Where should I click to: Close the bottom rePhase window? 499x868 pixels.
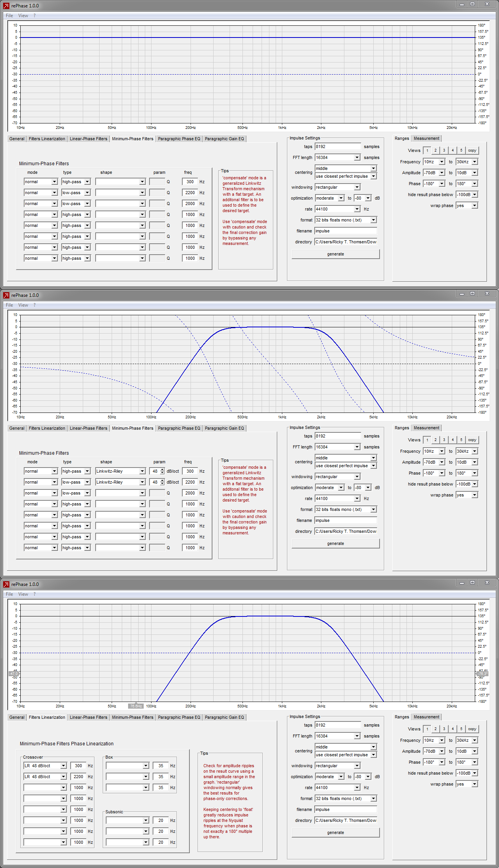click(x=487, y=582)
